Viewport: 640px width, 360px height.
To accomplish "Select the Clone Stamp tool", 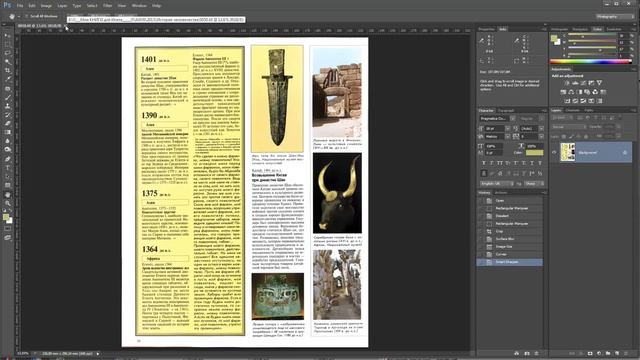I will (x=7, y=106).
